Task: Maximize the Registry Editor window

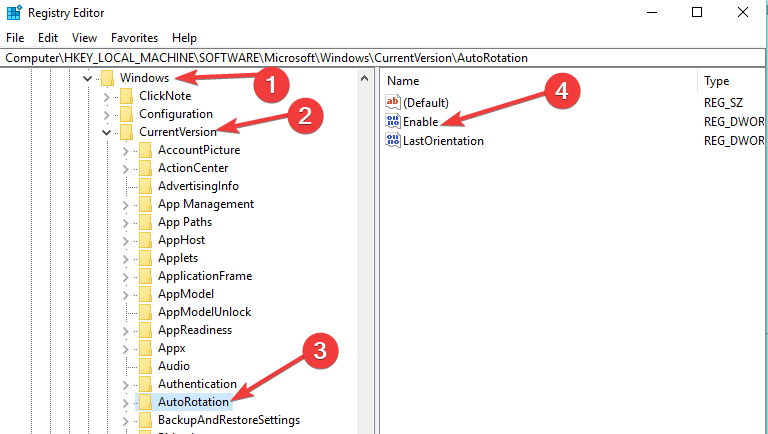Action: tap(697, 12)
